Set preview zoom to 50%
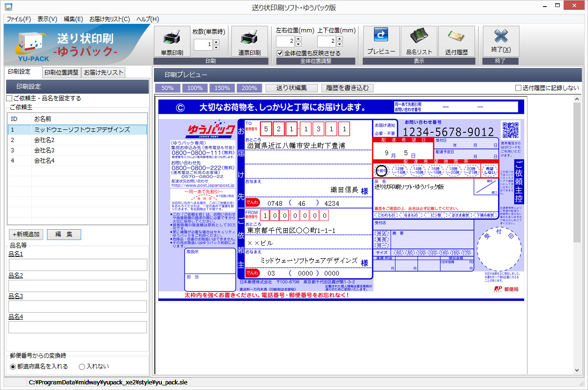Viewport: 588px width, 390px height. coord(167,88)
